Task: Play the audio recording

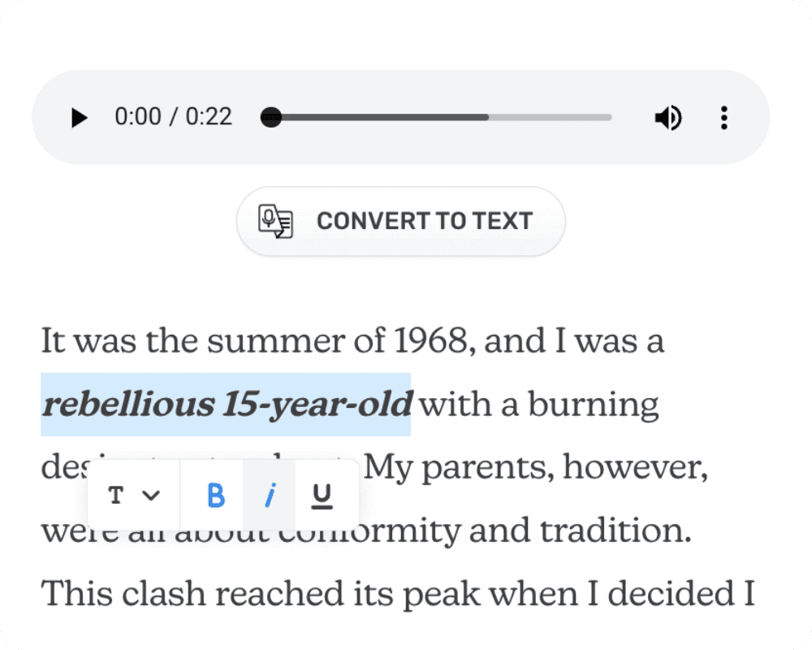Action: pos(79,118)
